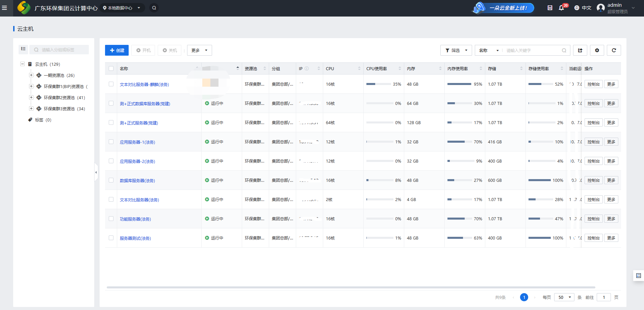Image resolution: width=644 pixels, height=310 pixels.
Task: Check the select-all checkbox in table header
Action: (111, 68)
